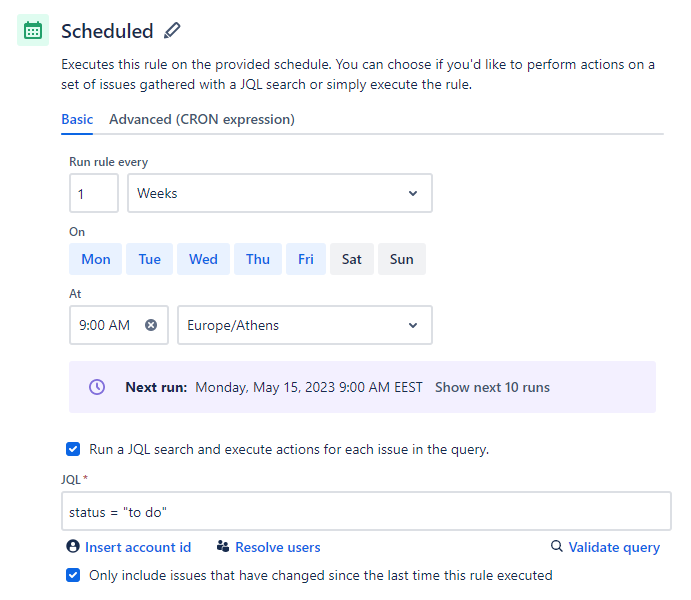Click the pencil edit icon beside Scheduled
The image size is (691, 600).
coord(172,31)
